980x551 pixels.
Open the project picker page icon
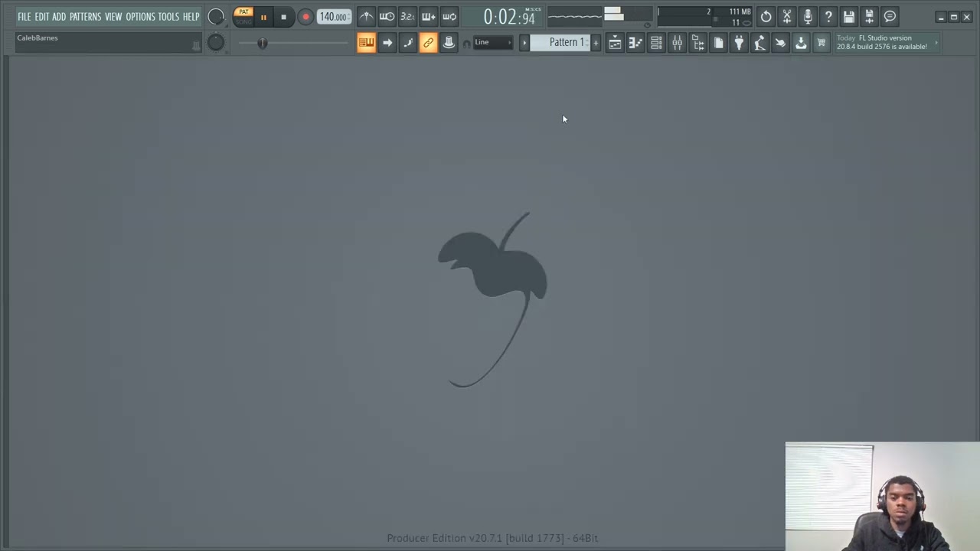tap(718, 43)
